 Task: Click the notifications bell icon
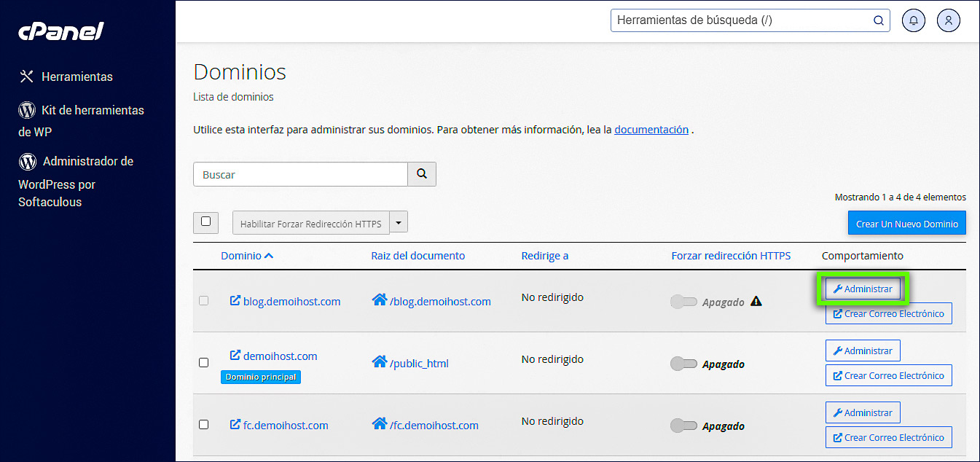914,20
